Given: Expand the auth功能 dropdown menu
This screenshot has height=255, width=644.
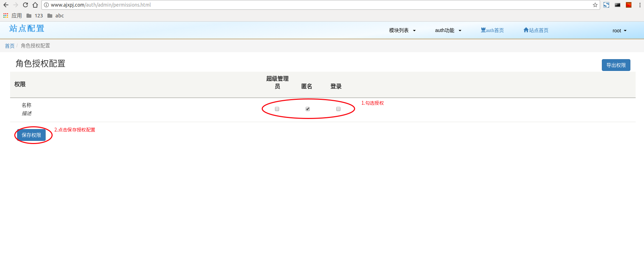Looking at the screenshot, I should (x=448, y=31).
